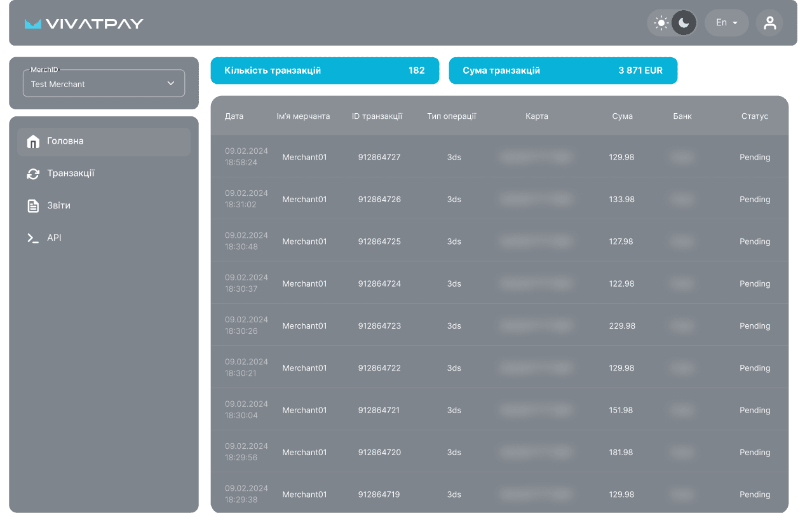Click the Кількість транзакцій summary card
This screenshot has width=812, height=513.
tap(325, 71)
